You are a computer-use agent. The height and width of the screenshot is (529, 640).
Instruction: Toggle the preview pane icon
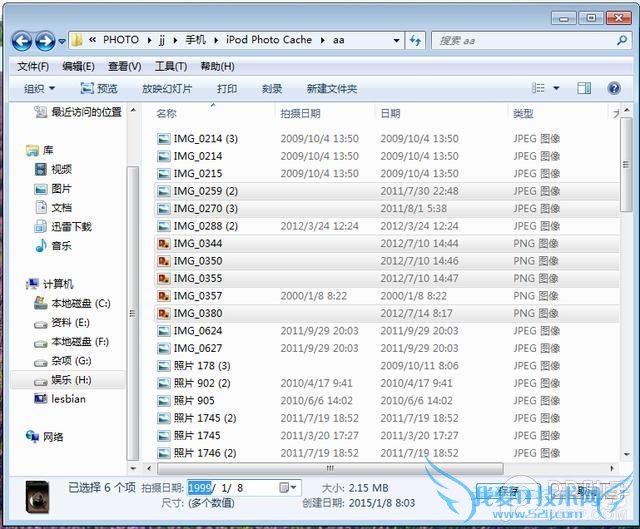click(x=584, y=88)
